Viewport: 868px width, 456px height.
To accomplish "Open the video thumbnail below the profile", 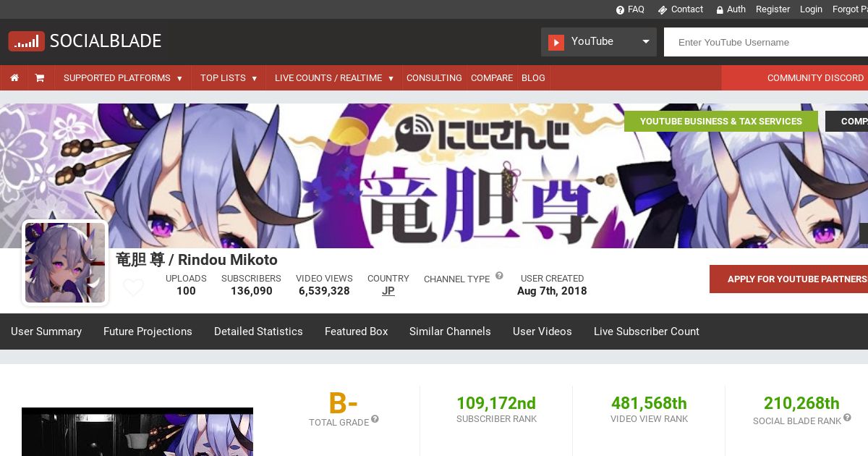I will tap(137, 432).
